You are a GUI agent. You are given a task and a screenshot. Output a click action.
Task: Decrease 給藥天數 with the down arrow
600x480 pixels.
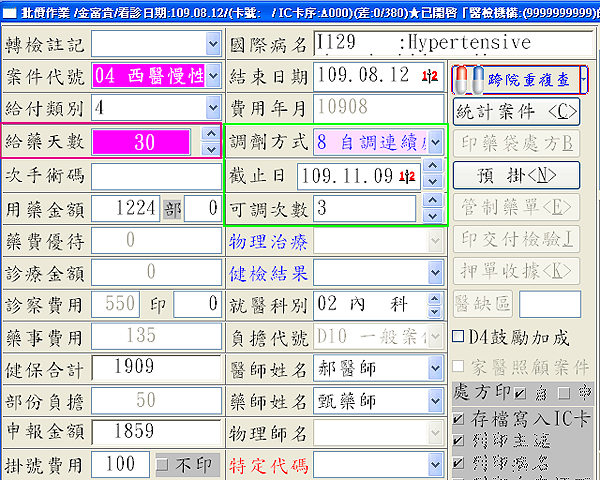[x=210, y=149]
